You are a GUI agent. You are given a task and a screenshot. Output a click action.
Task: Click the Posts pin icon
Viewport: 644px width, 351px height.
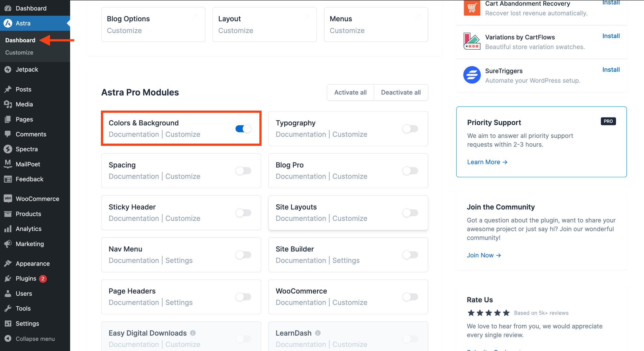[8, 89]
